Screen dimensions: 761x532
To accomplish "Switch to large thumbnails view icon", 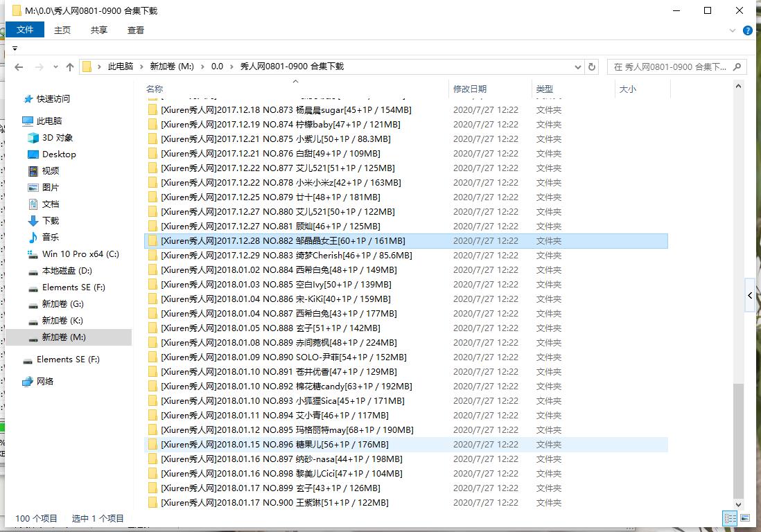I will pyautogui.click(x=744, y=518).
